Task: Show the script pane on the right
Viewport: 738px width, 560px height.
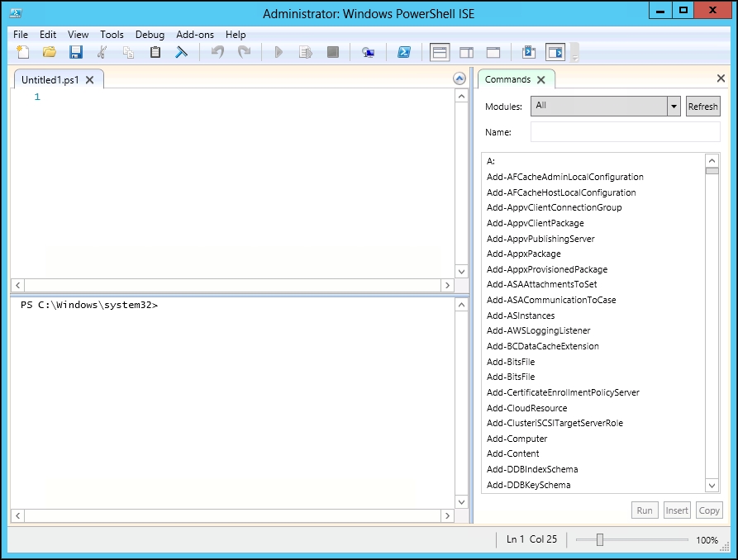Action: pyautogui.click(x=466, y=52)
